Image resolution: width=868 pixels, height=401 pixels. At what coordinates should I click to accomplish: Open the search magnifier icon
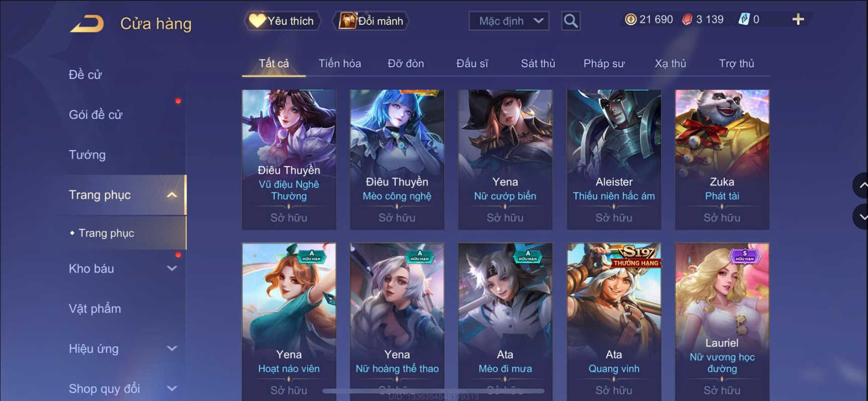(570, 21)
